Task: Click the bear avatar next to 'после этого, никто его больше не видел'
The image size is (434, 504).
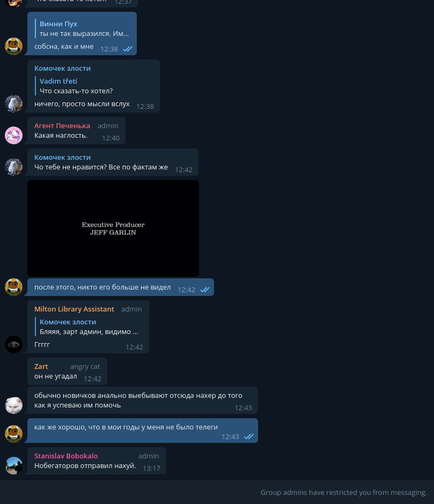Action: (x=13, y=287)
